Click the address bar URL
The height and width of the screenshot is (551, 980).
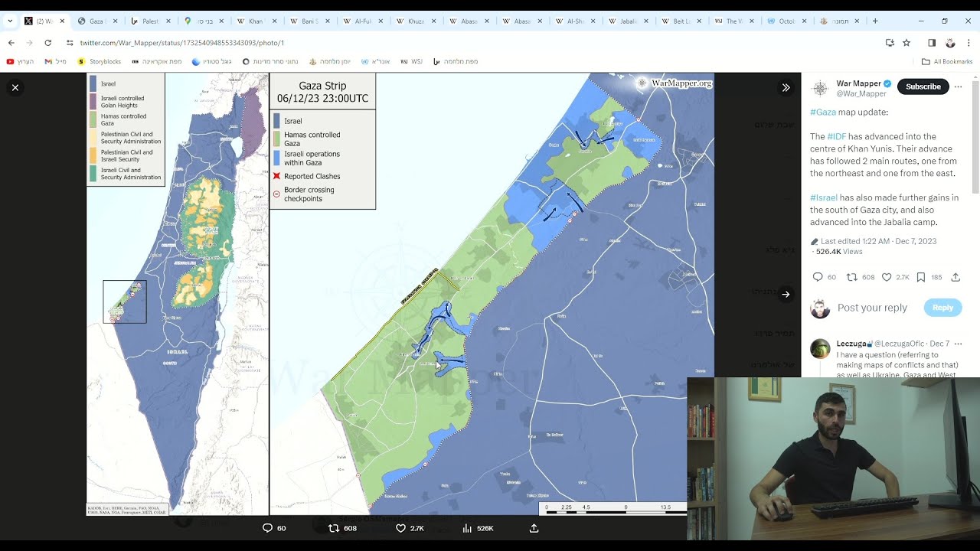[182, 43]
